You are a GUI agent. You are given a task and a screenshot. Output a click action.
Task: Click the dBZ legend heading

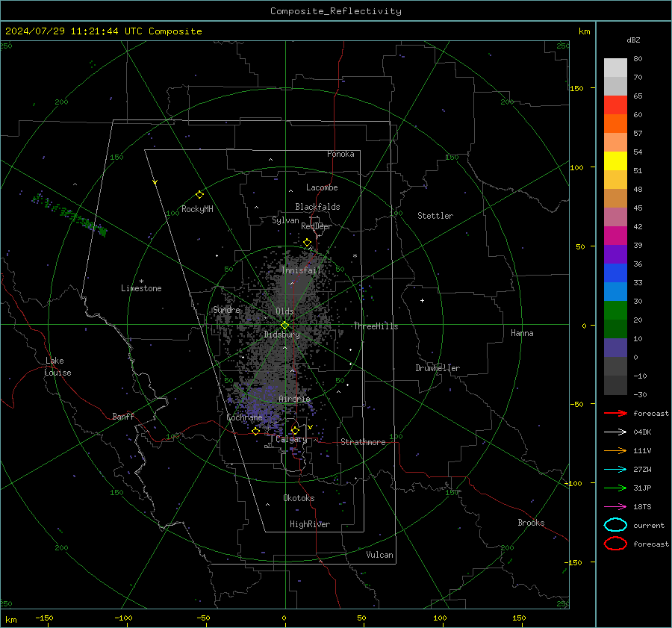tap(633, 40)
